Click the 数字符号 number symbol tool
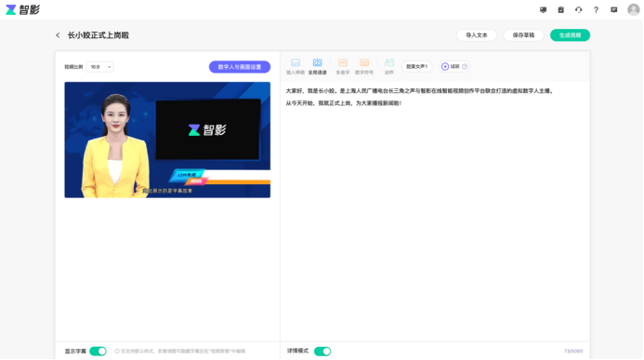Screen dimensions: 644x360 click(x=364, y=66)
